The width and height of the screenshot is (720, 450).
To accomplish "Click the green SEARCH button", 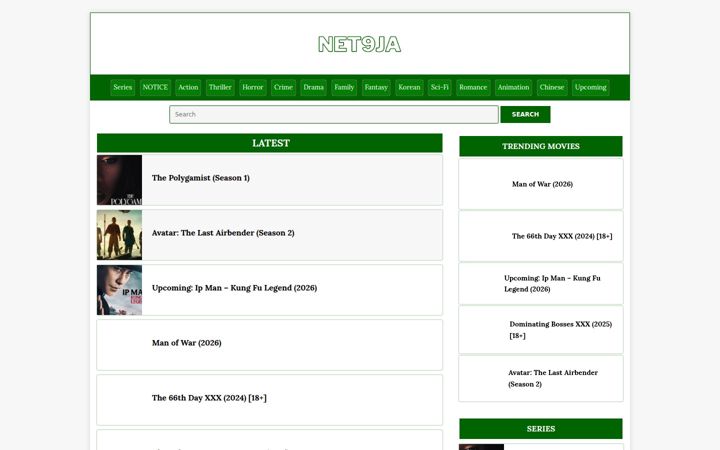I will click(525, 114).
